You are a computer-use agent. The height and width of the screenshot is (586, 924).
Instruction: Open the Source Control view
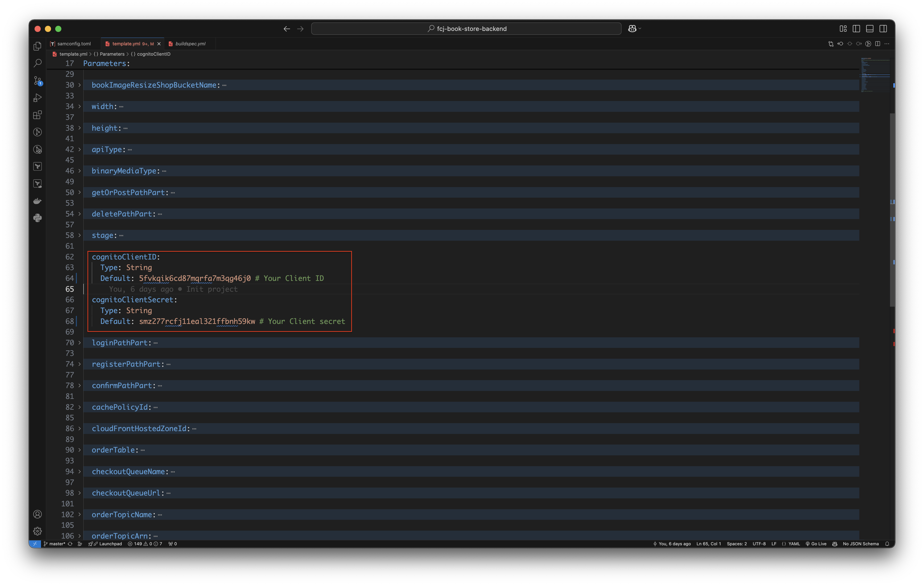(x=37, y=81)
